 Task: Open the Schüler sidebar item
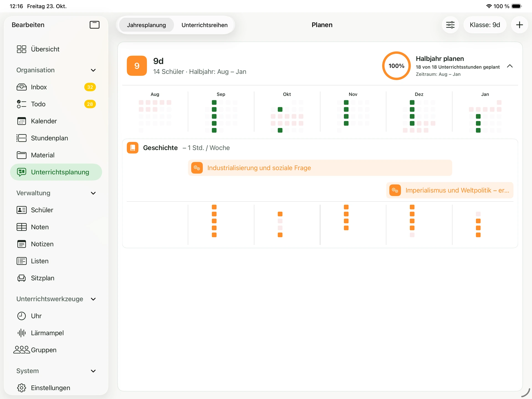[x=56, y=210]
